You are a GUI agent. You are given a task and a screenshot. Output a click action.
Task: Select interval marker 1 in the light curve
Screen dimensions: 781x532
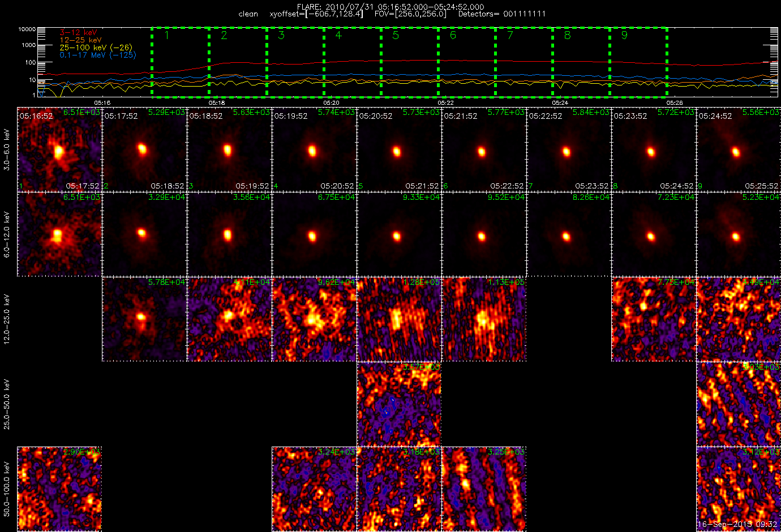(166, 35)
